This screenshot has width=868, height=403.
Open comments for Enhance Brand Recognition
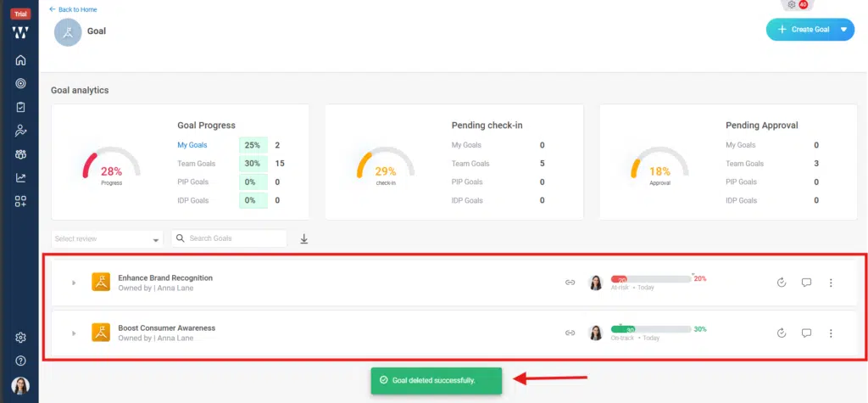[806, 283]
